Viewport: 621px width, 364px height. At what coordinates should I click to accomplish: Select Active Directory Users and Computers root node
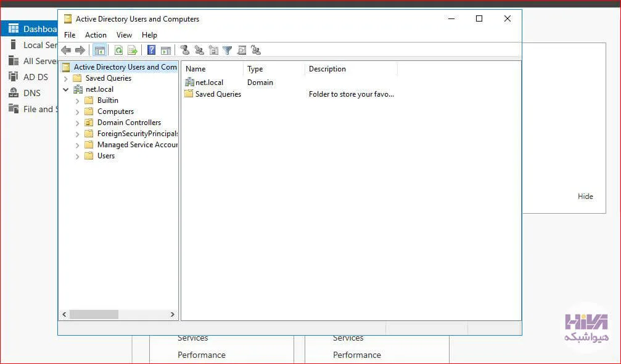click(125, 67)
